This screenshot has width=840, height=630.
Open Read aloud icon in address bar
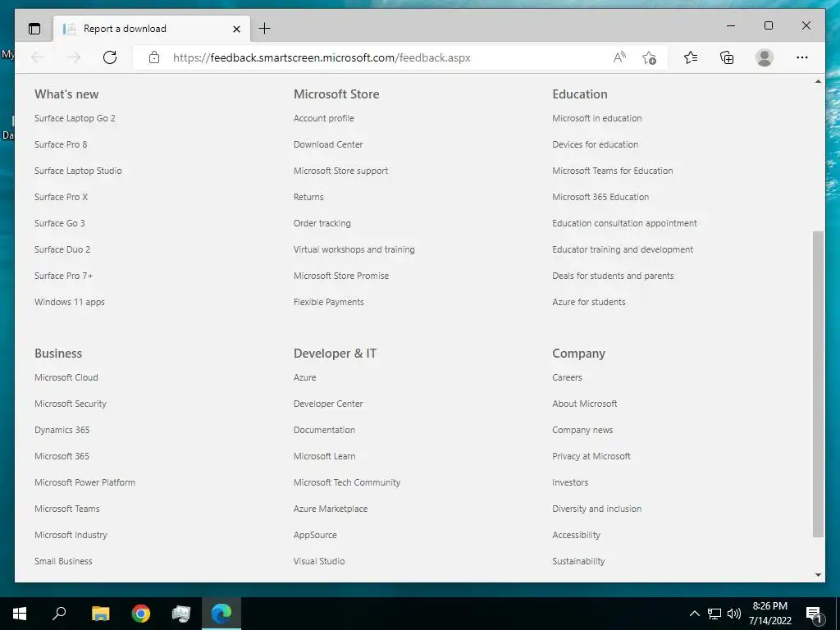(619, 57)
